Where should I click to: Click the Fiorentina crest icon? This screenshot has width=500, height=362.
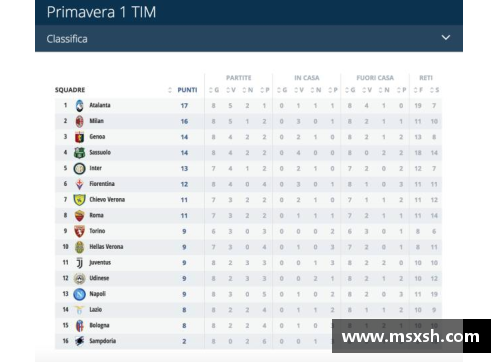(79, 184)
